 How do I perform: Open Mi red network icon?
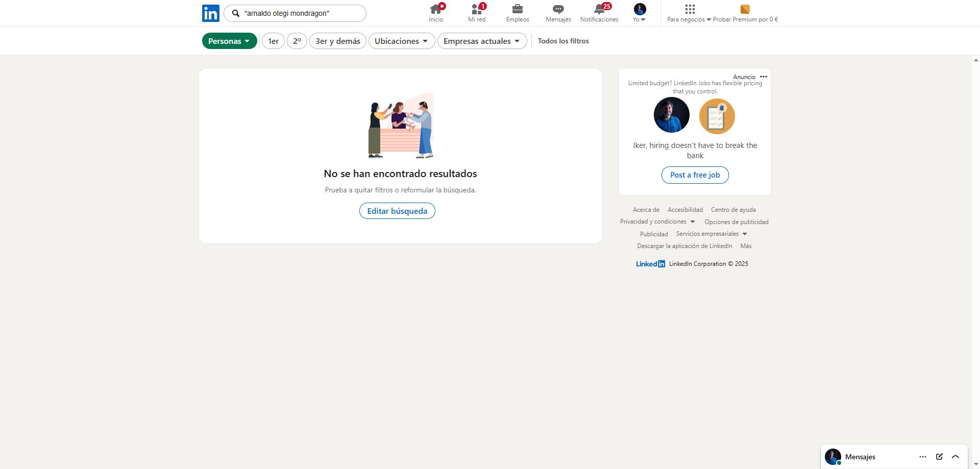pos(477,10)
